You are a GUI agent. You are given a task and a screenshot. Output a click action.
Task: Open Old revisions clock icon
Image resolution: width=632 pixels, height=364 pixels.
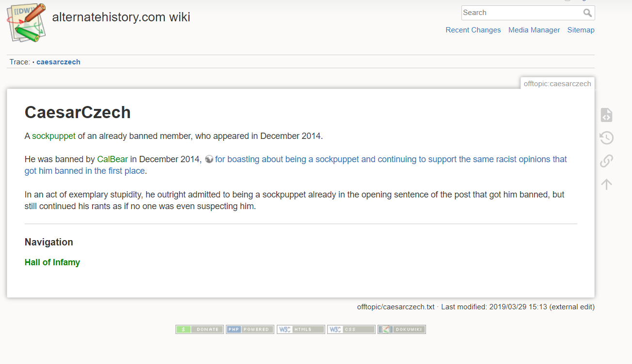coord(606,138)
